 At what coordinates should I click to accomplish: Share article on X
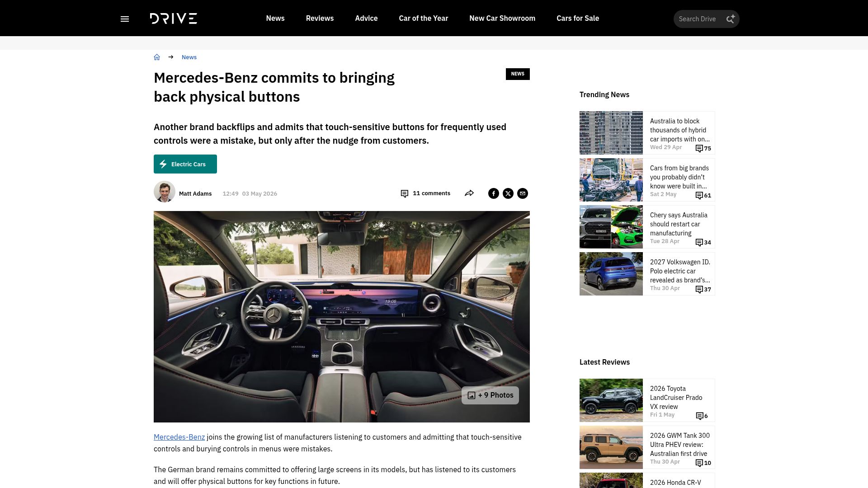508,193
